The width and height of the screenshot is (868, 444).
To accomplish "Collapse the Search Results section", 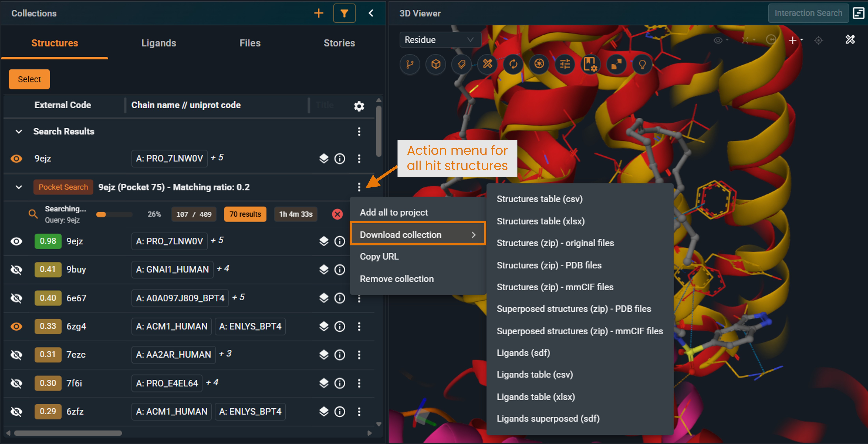I will click(x=19, y=132).
